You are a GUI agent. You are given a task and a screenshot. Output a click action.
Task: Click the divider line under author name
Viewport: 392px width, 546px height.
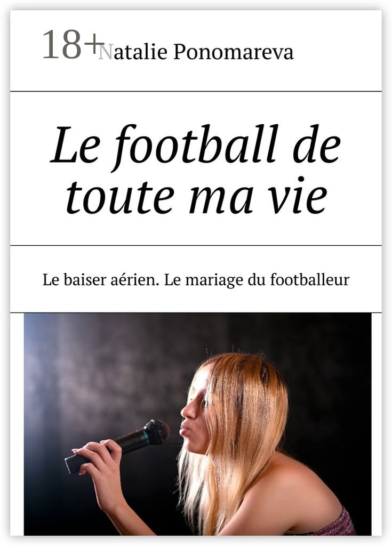tap(196, 91)
